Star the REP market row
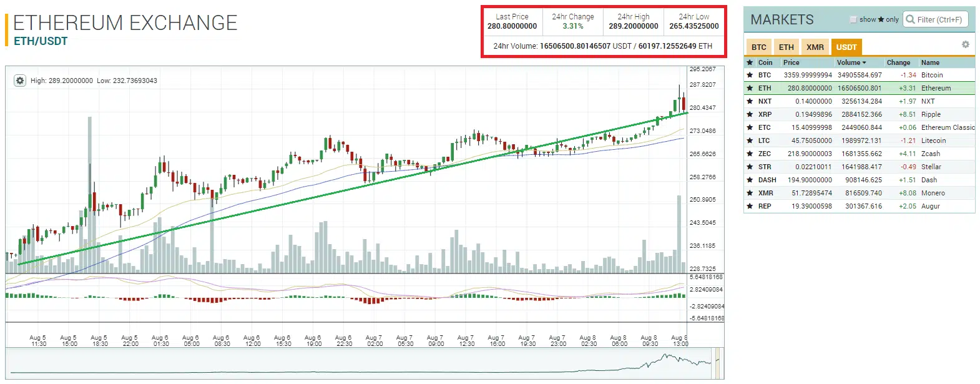Screen dimensions: 980x384 [x=750, y=206]
